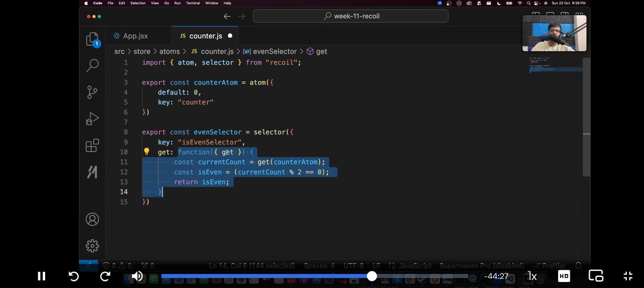Open macOS Spotlight search icon

click(x=528, y=3)
